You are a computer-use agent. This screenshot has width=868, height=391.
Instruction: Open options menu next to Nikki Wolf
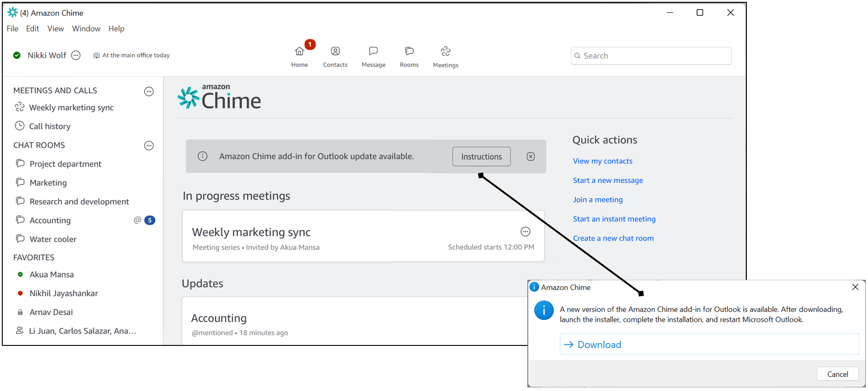(x=76, y=55)
